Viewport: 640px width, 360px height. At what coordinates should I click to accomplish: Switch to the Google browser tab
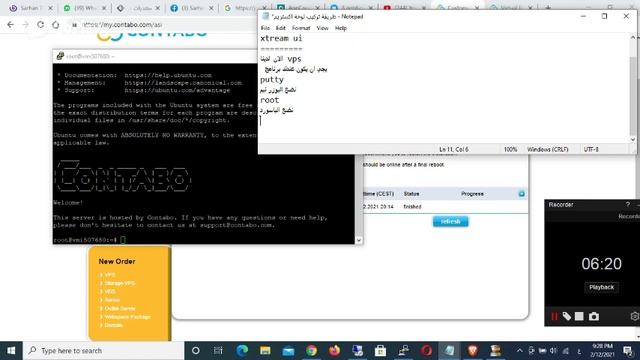245,8
